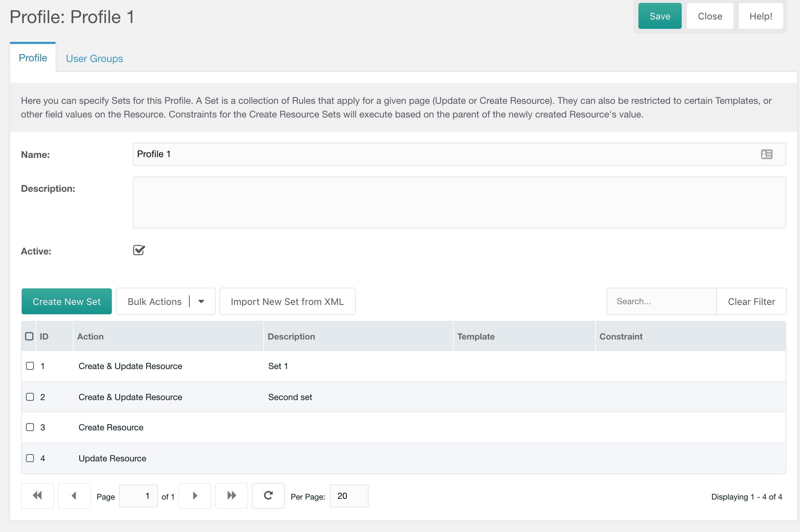Click Import New Set from XML
The width and height of the screenshot is (800, 532).
pyautogui.click(x=287, y=301)
